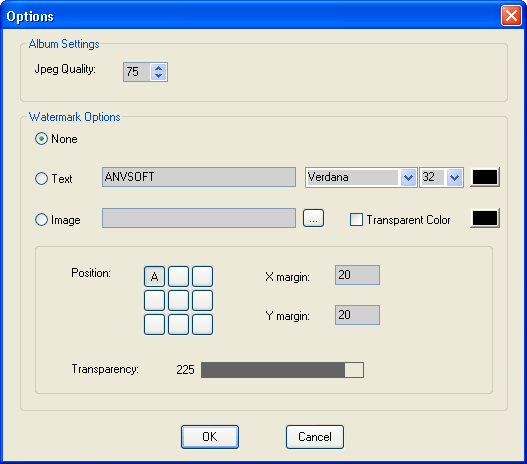
Task: Confirm settings with OK button
Action: coord(210,437)
